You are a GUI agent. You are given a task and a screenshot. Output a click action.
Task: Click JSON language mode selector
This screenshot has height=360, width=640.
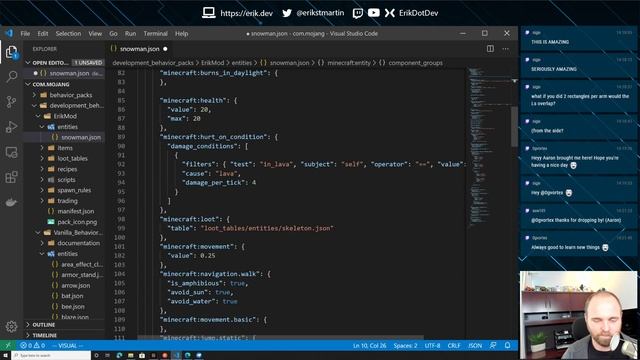(475, 345)
